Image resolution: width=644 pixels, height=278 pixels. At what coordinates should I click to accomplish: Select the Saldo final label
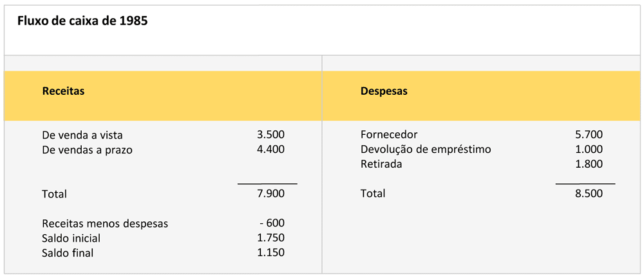pyautogui.click(x=68, y=253)
